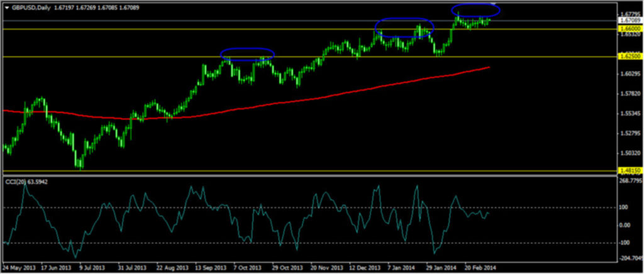
Task: Click the 29 Oct 2013 date label
Action: (289, 267)
